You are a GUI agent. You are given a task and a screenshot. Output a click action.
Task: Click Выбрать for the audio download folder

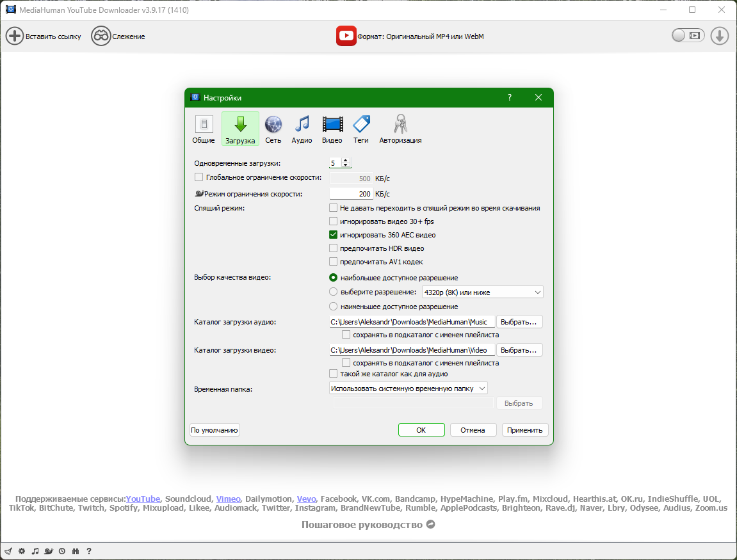pyautogui.click(x=519, y=322)
